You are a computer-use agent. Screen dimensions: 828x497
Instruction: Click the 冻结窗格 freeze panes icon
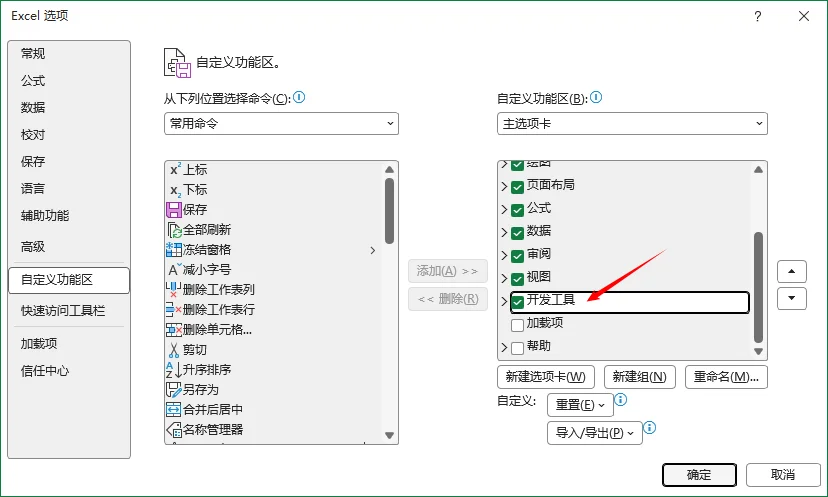click(x=174, y=249)
